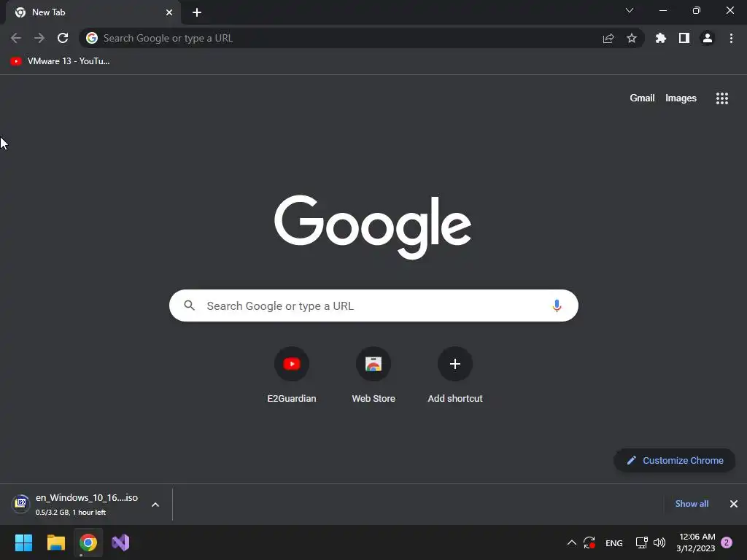Start voice search with the microphone icon
Screen dimensions: 747x560
557,306
